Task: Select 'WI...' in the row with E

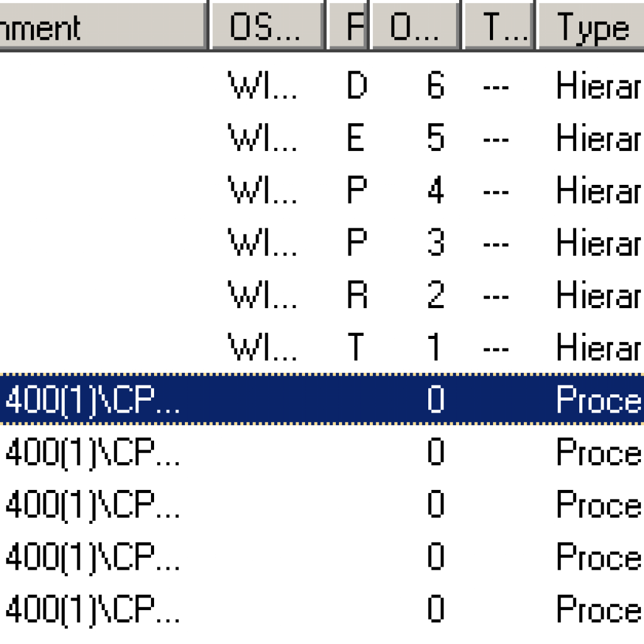Action: (262, 137)
